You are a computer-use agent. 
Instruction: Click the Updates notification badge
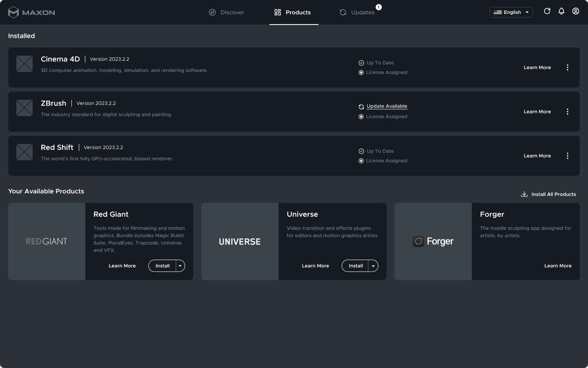(x=379, y=7)
